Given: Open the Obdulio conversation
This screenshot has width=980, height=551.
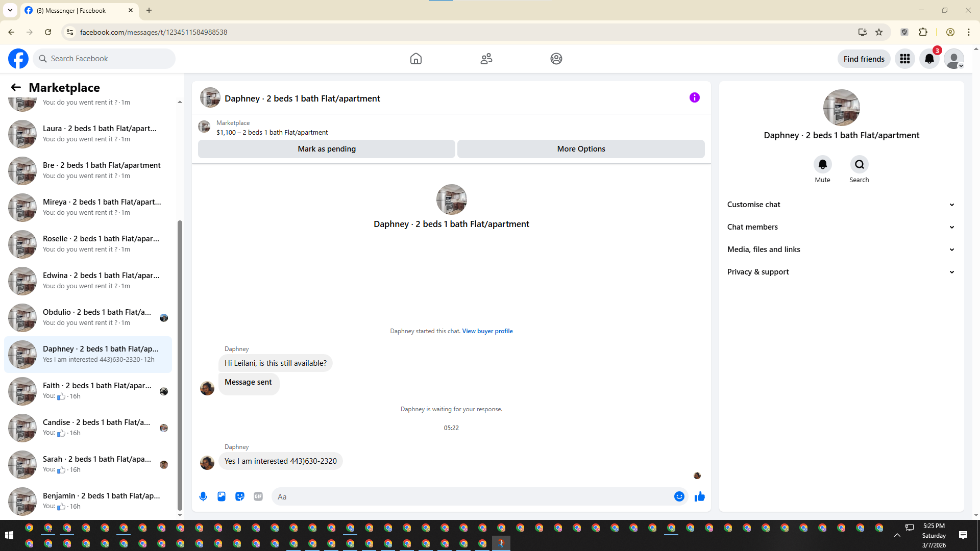Looking at the screenshot, I should click(88, 317).
